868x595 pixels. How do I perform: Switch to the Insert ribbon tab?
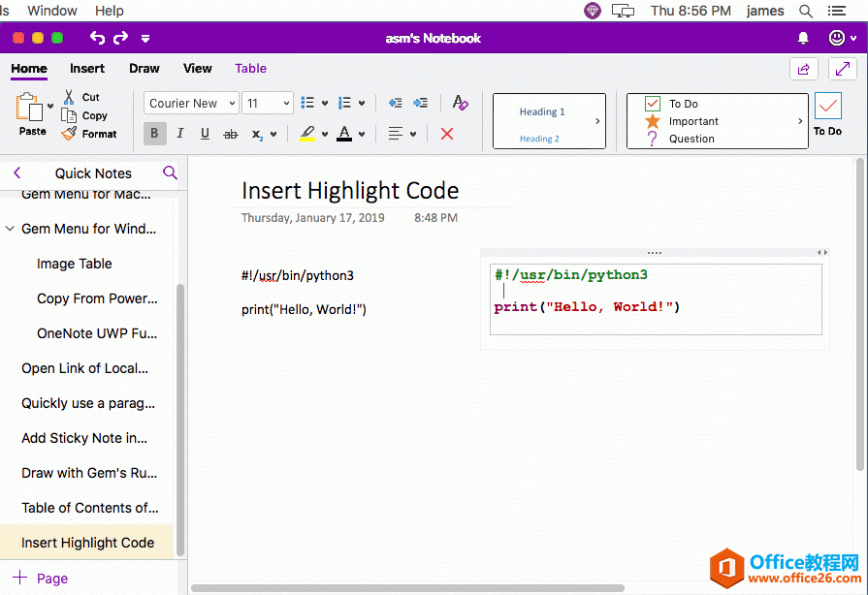[x=87, y=69]
